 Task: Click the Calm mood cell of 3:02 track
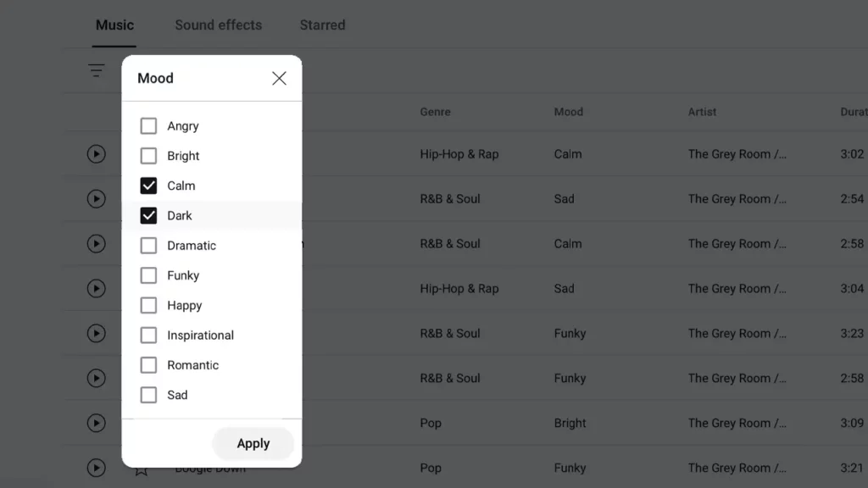point(568,154)
